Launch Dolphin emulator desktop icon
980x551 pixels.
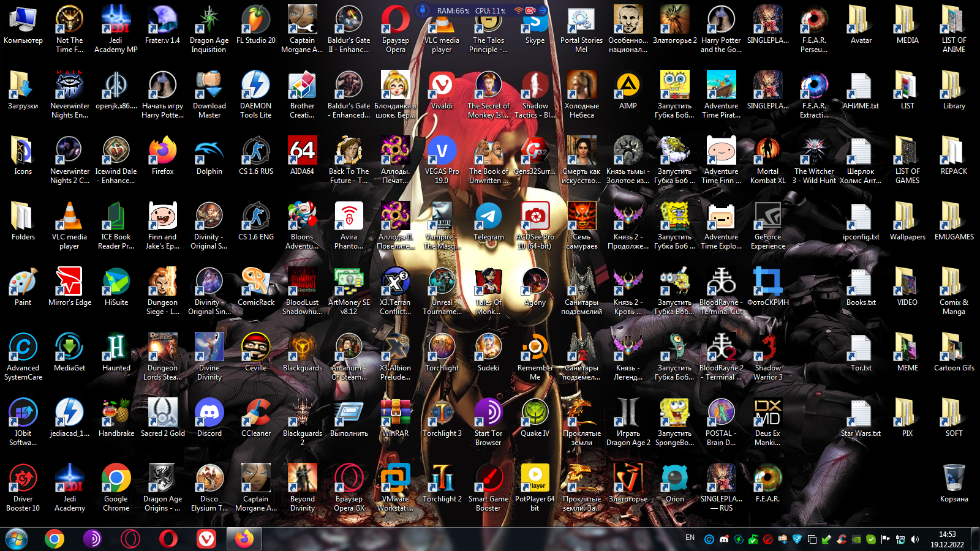tap(209, 156)
